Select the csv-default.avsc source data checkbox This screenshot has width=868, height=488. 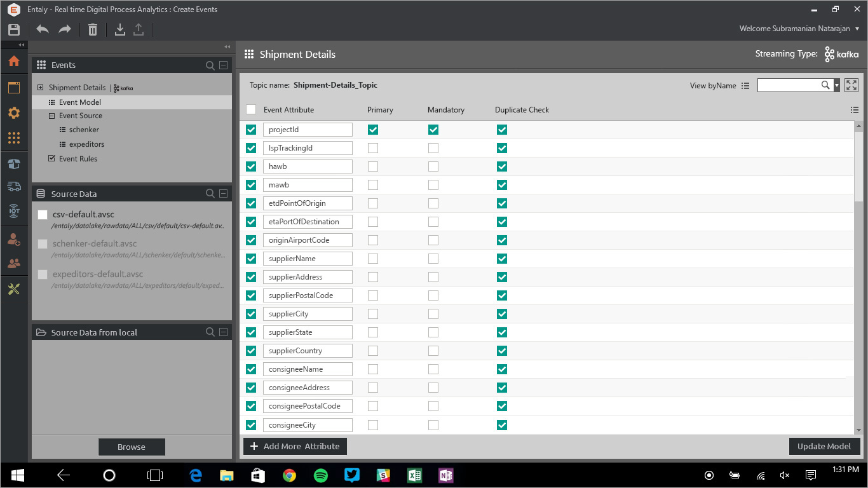pyautogui.click(x=43, y=215)
